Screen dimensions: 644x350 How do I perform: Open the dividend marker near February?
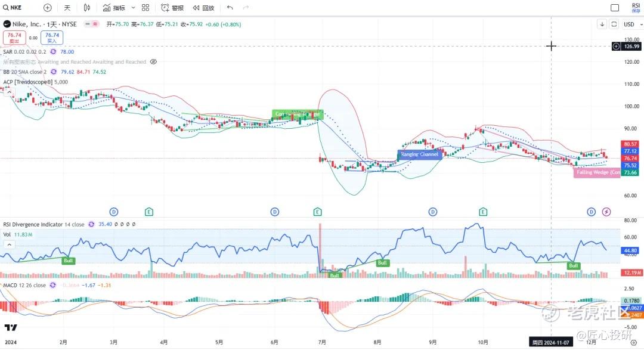[114, 212]
